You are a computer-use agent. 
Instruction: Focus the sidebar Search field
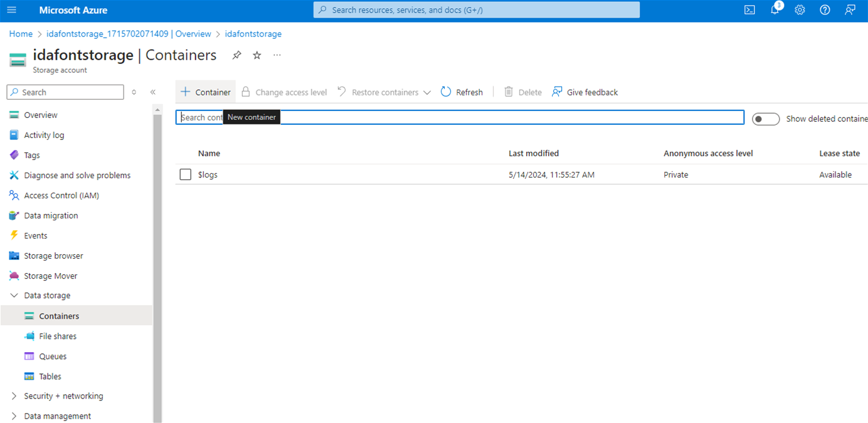65,92
